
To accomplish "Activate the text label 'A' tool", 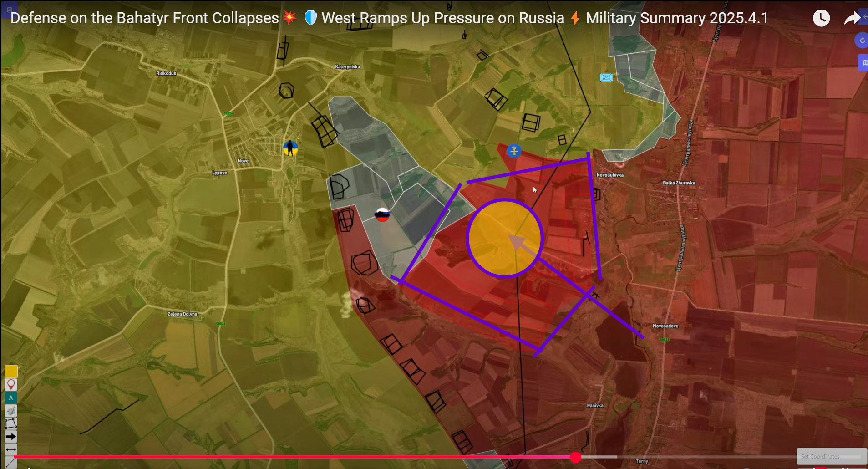I will [11, 398].
